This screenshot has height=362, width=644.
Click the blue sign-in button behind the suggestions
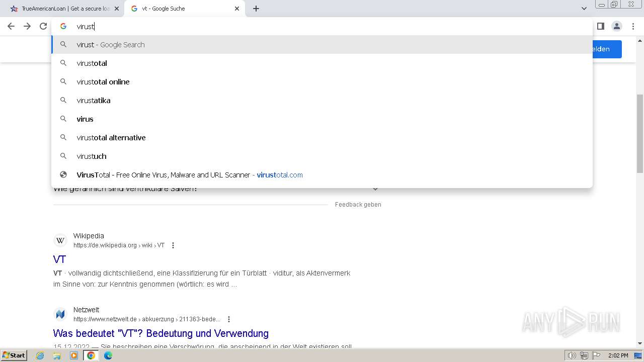coord(607,49)
